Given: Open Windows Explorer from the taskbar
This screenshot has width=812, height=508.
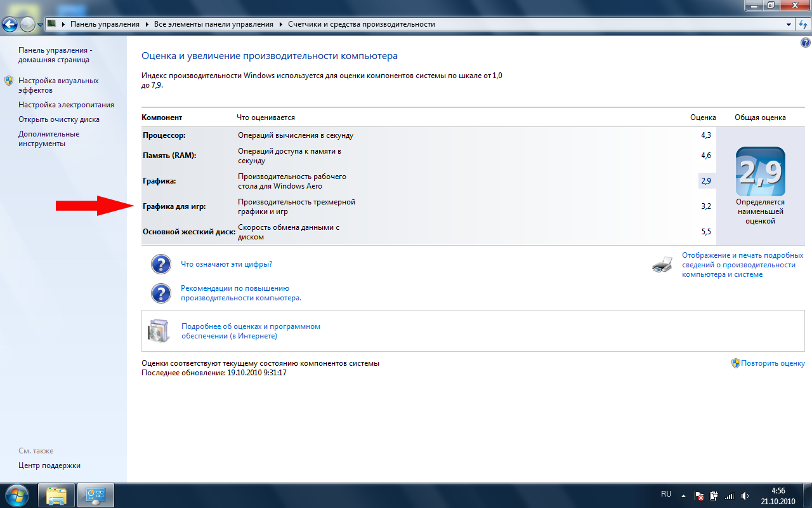Looking at the screenshot, I should point(56,495).
